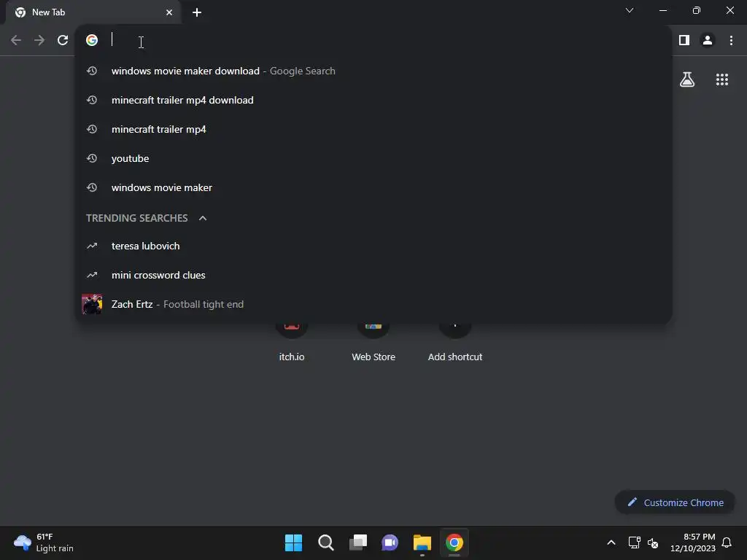
Task: Open the notifications bell
Action: click(x=727, y=542)
